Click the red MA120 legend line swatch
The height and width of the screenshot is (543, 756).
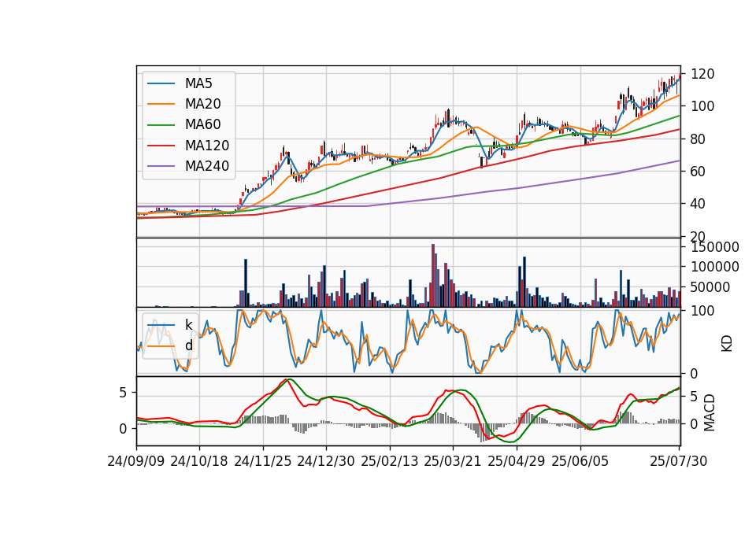pos(161,146)
